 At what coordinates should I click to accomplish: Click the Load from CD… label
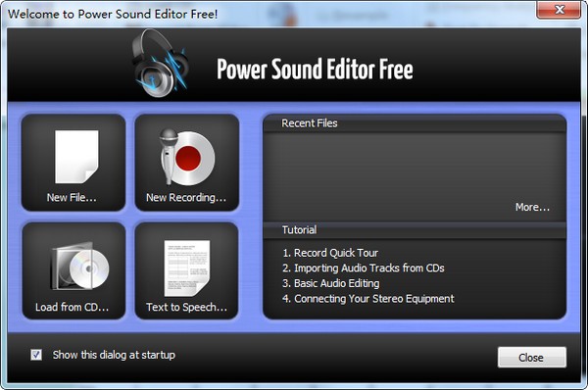click(x=72, y=307)
